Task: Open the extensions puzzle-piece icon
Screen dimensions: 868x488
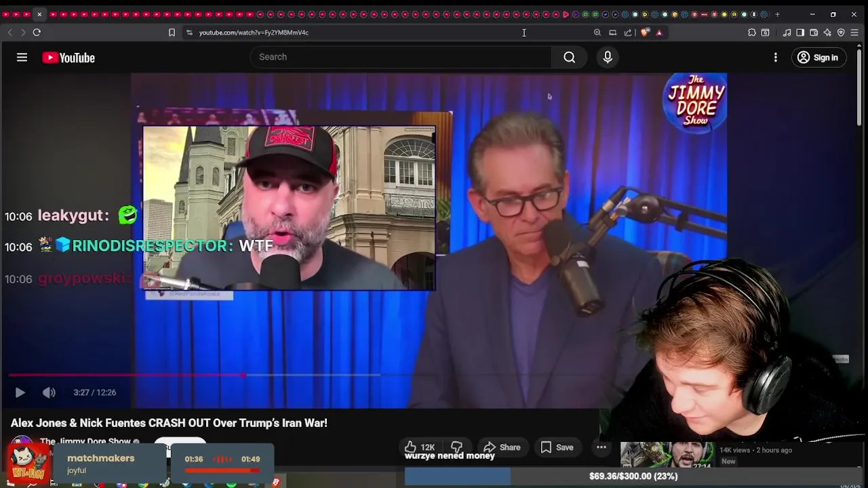Action: (752, 33)
